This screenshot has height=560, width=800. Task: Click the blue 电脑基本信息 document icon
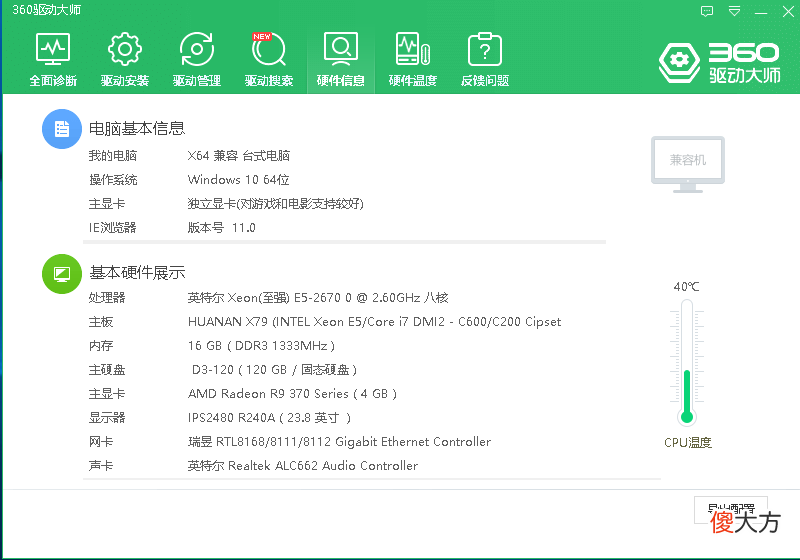click(x=62, y=129)
